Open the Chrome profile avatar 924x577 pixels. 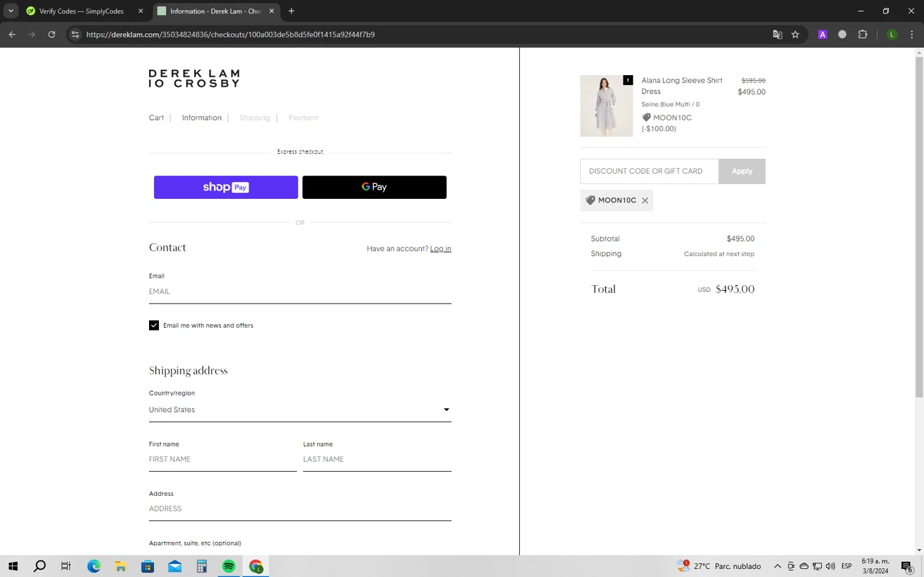click(891, 34)
